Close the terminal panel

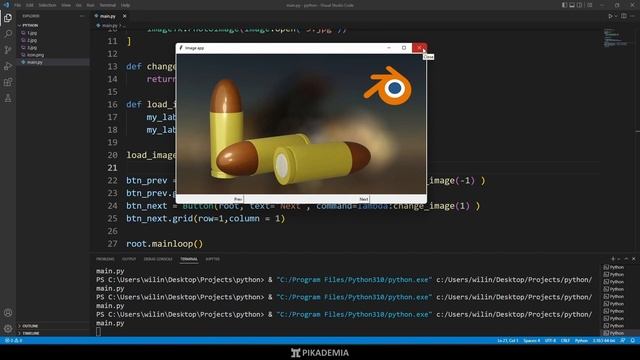point(633,259)
